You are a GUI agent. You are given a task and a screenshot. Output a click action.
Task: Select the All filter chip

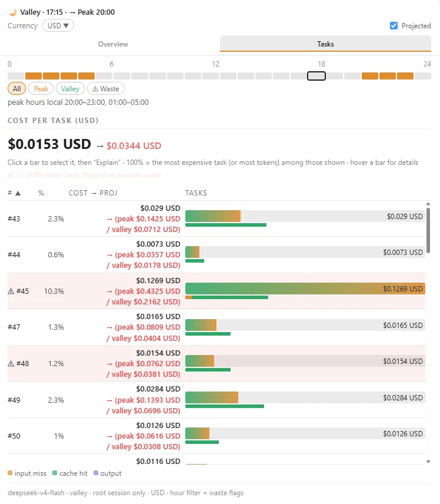tap(16, 89)
